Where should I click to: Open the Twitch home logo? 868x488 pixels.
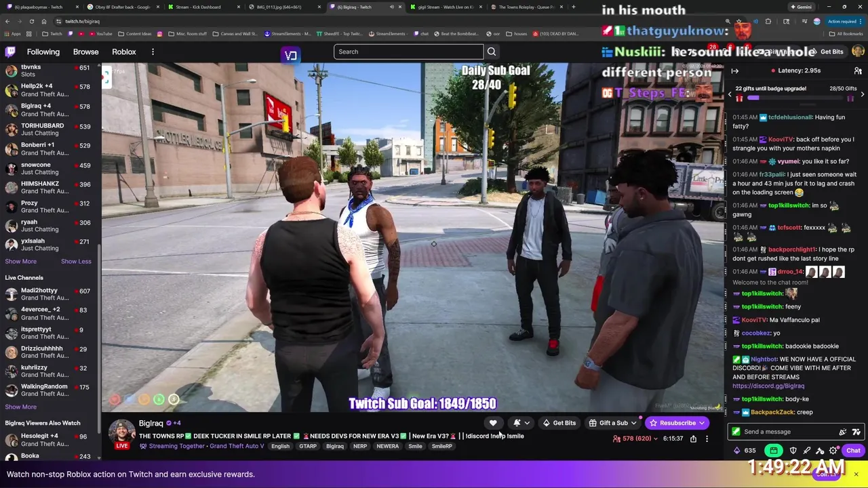10,52
